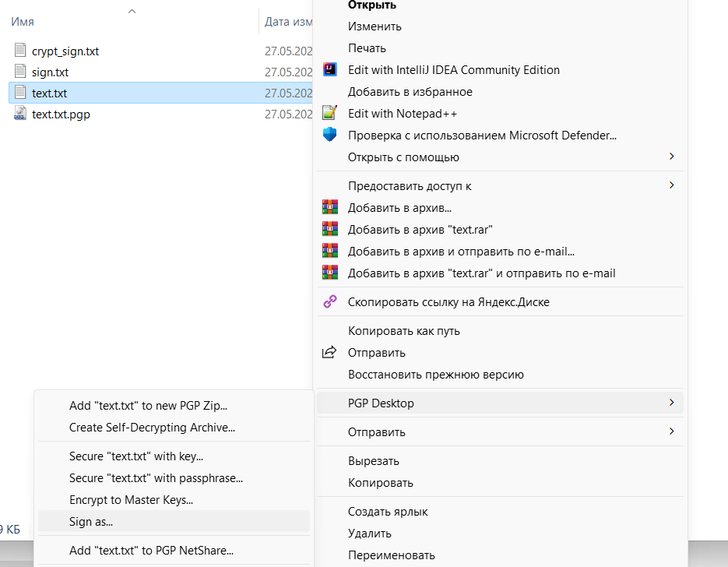Expand 'Открыть с помощью' submenu arrow
Viewport: 728px width, 567px height.
[671, 156]
